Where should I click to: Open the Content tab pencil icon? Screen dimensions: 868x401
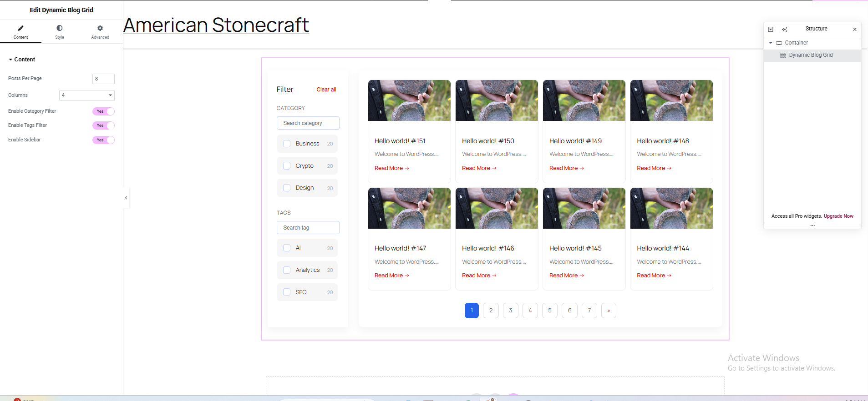pos(20,28)
